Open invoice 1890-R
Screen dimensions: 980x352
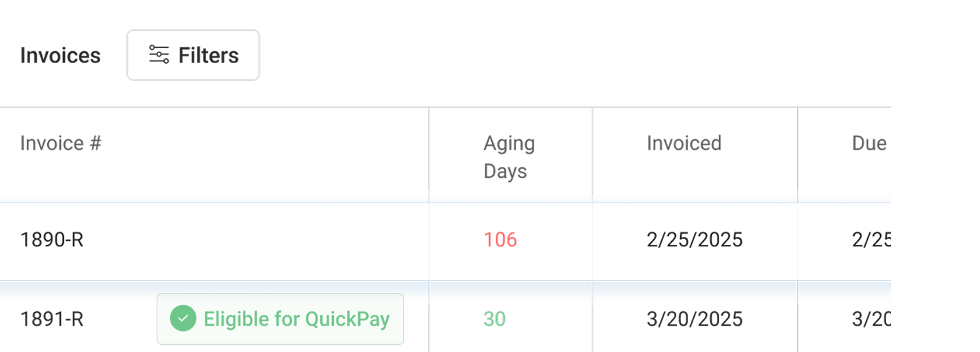coord(52,240)
